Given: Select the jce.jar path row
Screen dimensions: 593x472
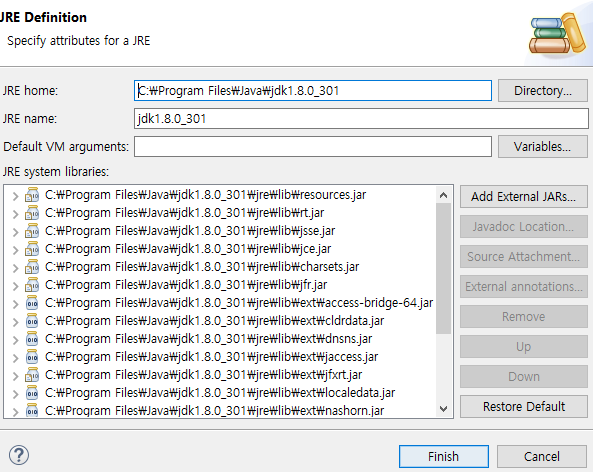Looking at the screenshot, I should (188, 249).
